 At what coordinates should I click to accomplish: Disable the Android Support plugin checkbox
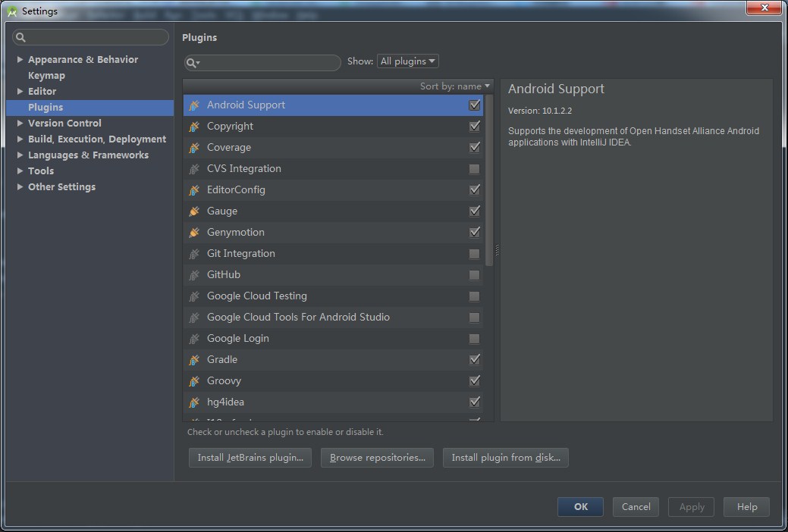click(x=475, y=105)
